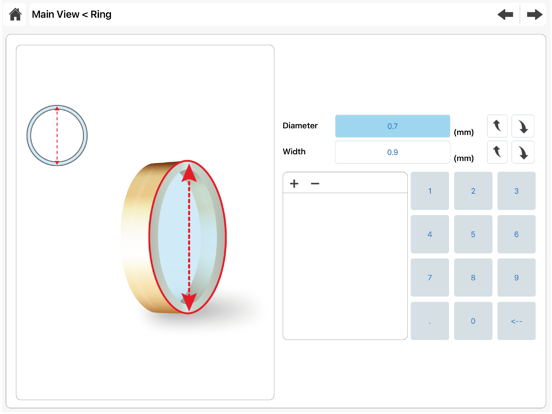Tap keypad number 3
This screenshot has width=552, height=414.
point(516,191)
